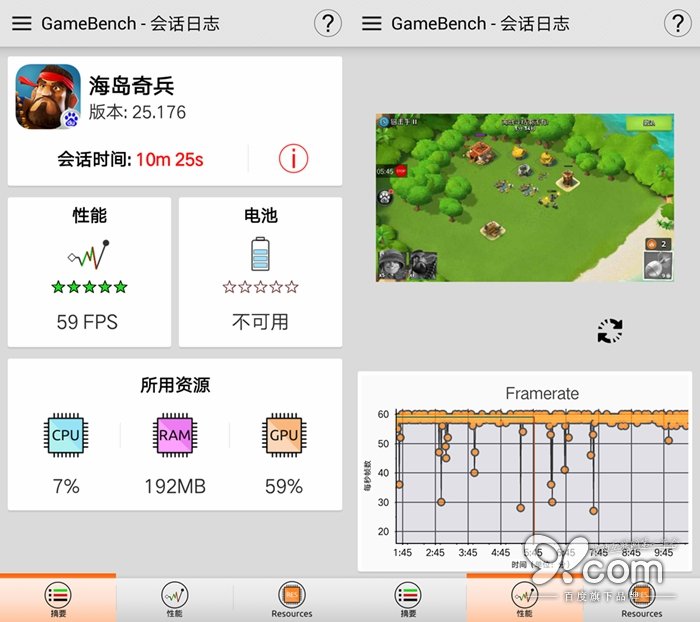Tap the 海岛奇兵 game app icon
Image resolution: width=700 pixels, height=622 pixels.
[48, 97]
